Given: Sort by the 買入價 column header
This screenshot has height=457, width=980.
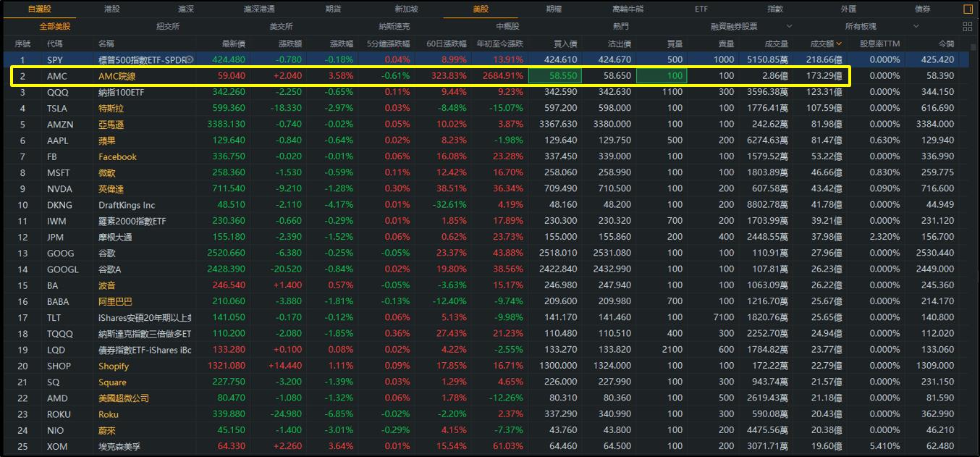Looking at the screenshot, I should [565, 43].
